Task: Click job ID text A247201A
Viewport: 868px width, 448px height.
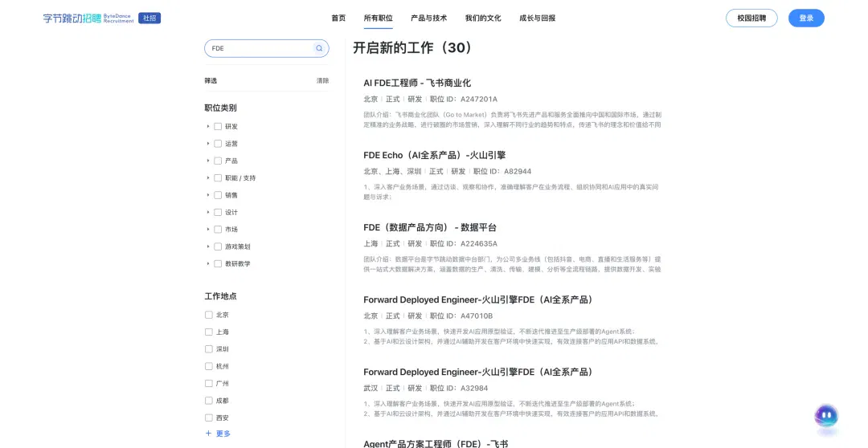Action: pyautogui.click(x=479, y=100)
